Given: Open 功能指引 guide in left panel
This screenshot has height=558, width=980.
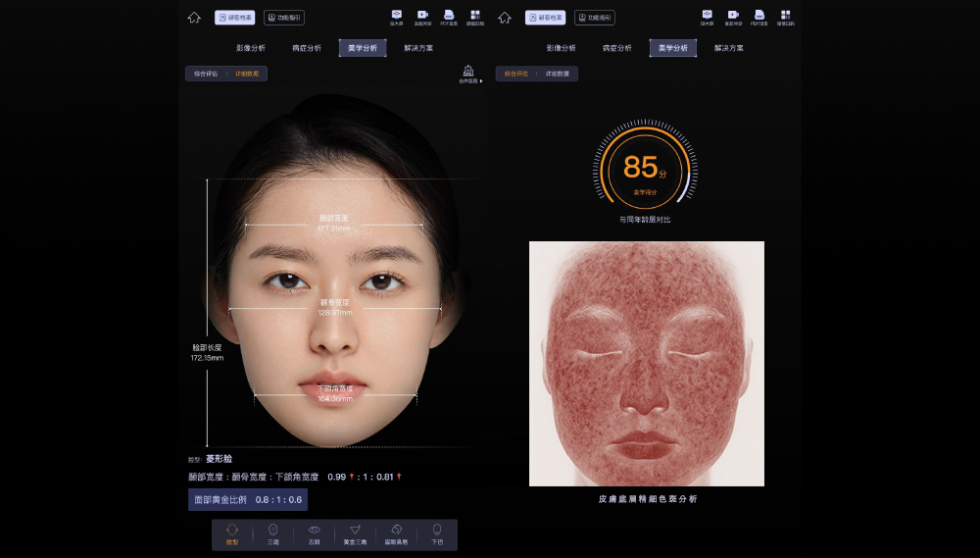Looking at the screenshot, I should pyautogui.click(x=284, y=18).
